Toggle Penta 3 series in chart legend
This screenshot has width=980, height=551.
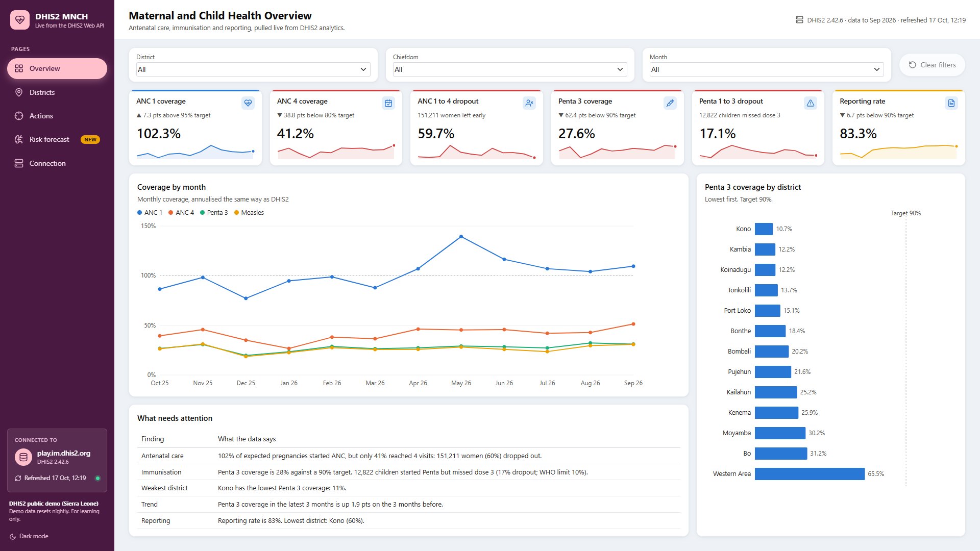pos(214,213)
